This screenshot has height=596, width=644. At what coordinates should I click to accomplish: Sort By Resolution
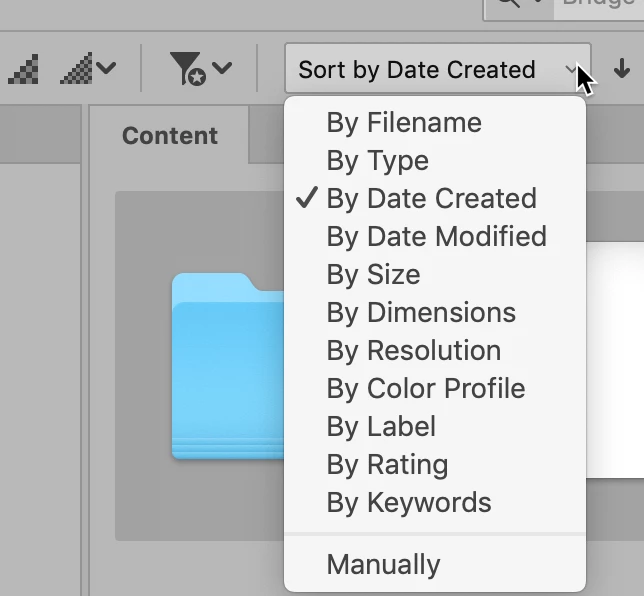pos(413,351)
